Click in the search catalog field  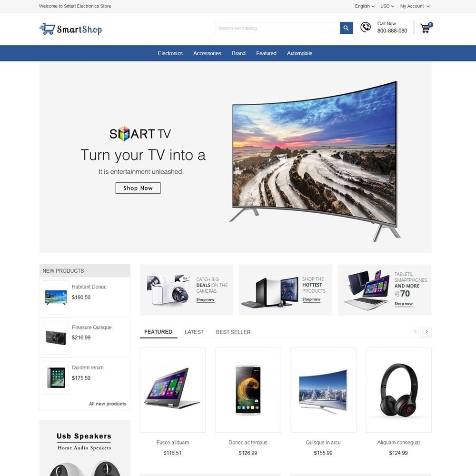(x=278, y=28)
